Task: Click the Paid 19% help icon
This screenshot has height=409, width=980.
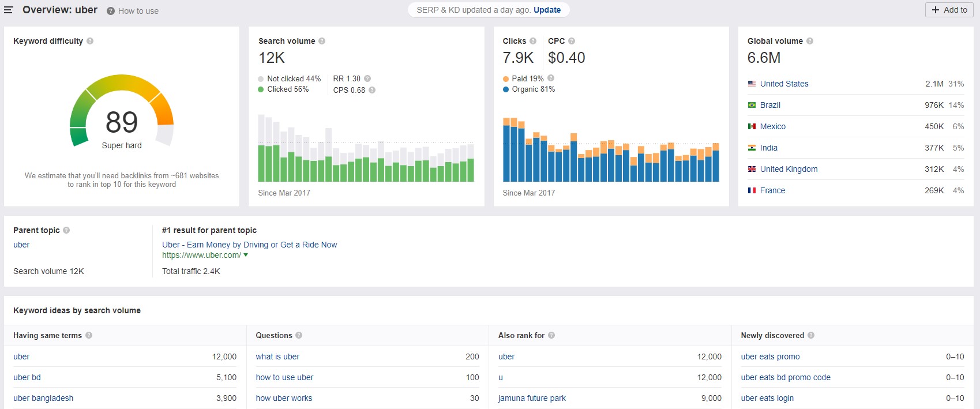Action: click(551, 78)
